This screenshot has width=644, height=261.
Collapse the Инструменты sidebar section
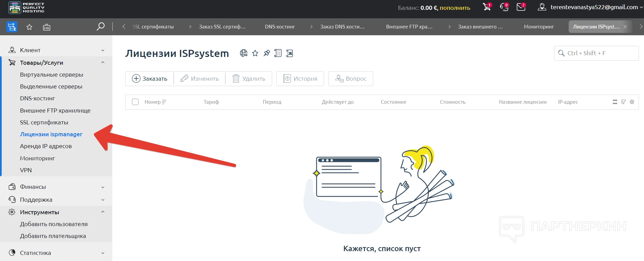pos(56,212)
